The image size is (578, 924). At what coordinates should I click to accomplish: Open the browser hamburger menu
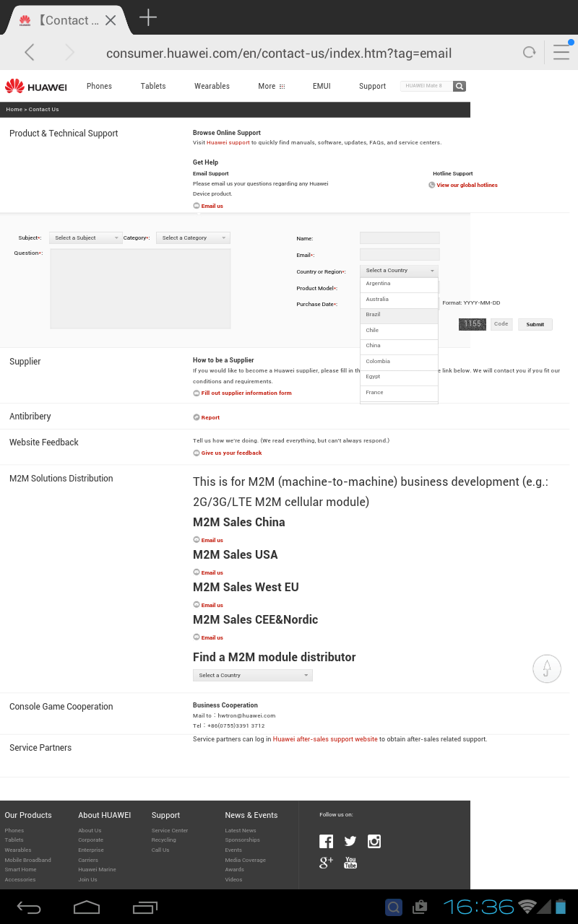point(561,52)
